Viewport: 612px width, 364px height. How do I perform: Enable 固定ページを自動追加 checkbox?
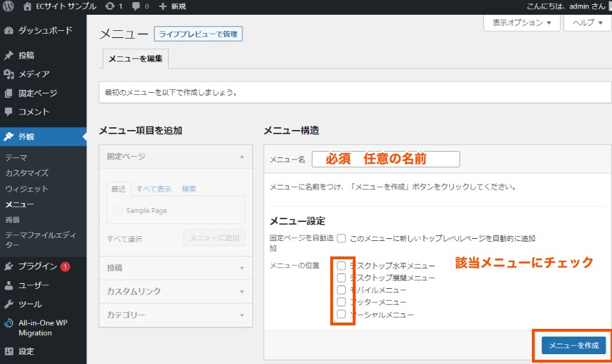(341, 238)
